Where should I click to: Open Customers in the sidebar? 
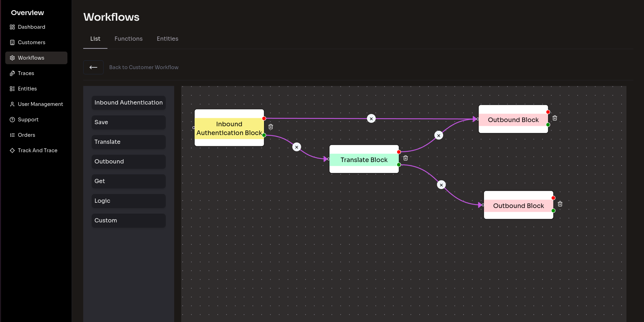click(x=36, y=42)
